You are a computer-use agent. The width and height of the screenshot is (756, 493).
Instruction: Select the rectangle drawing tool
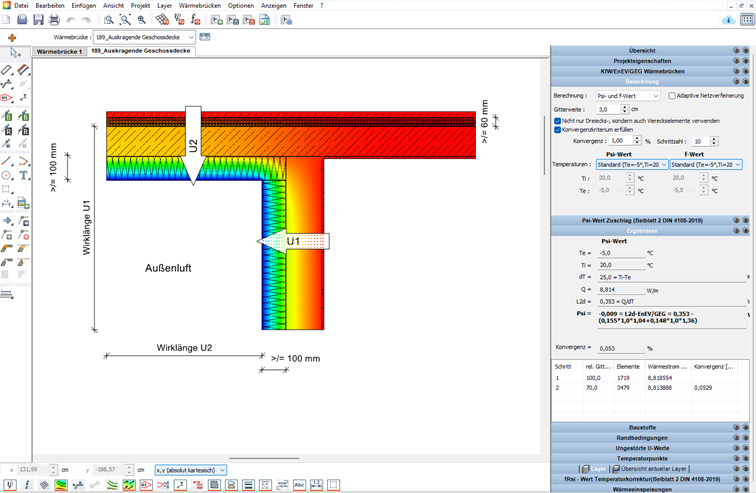click(x=7, y=189)
